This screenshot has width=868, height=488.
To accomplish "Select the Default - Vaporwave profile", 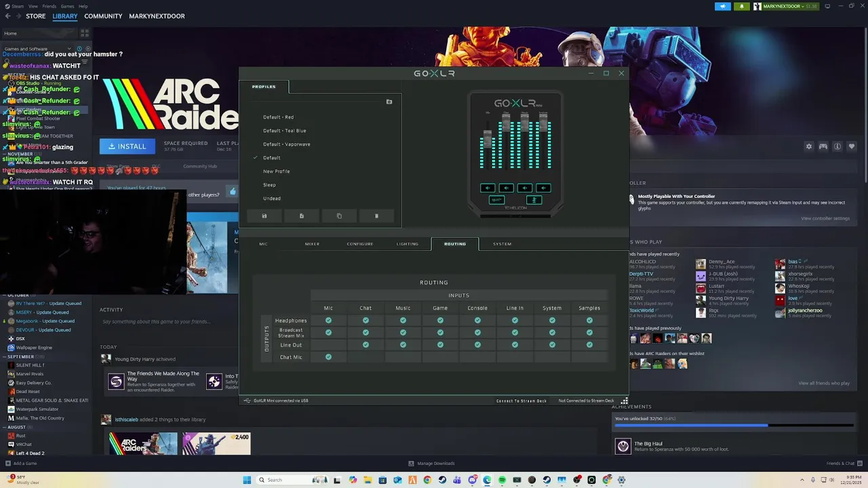I will pos(287,144).
